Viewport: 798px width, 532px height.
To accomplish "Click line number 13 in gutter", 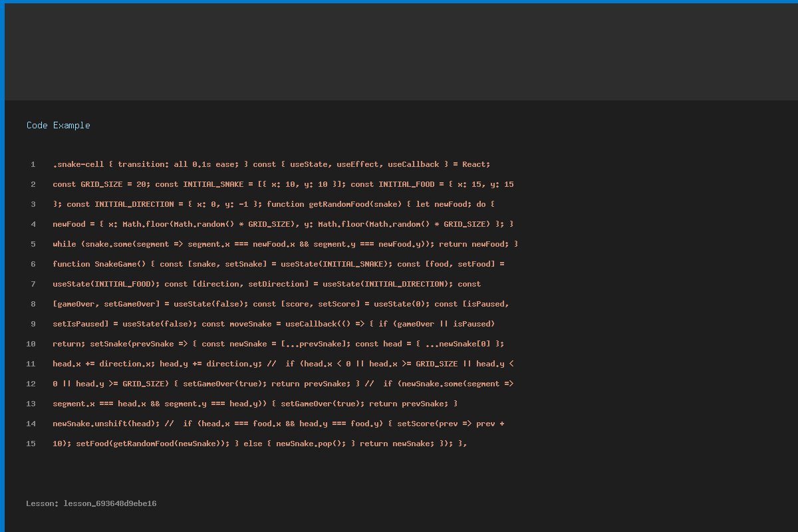I will 31,404.
